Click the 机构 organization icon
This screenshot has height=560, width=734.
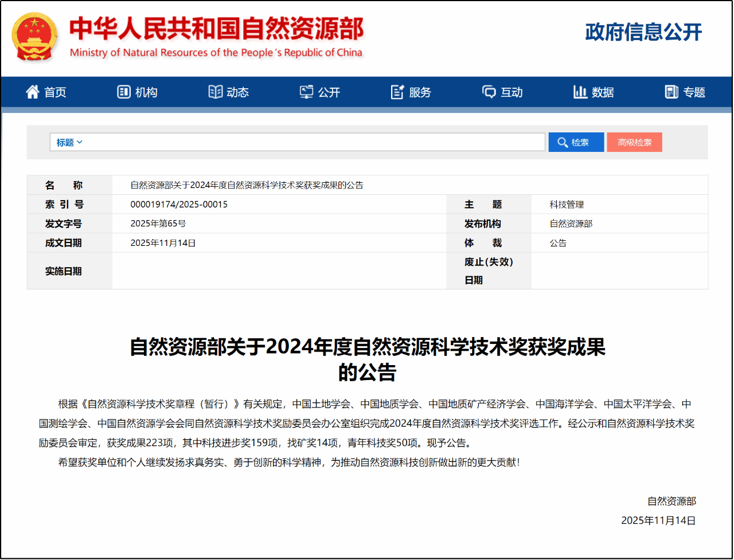[124, 92]
